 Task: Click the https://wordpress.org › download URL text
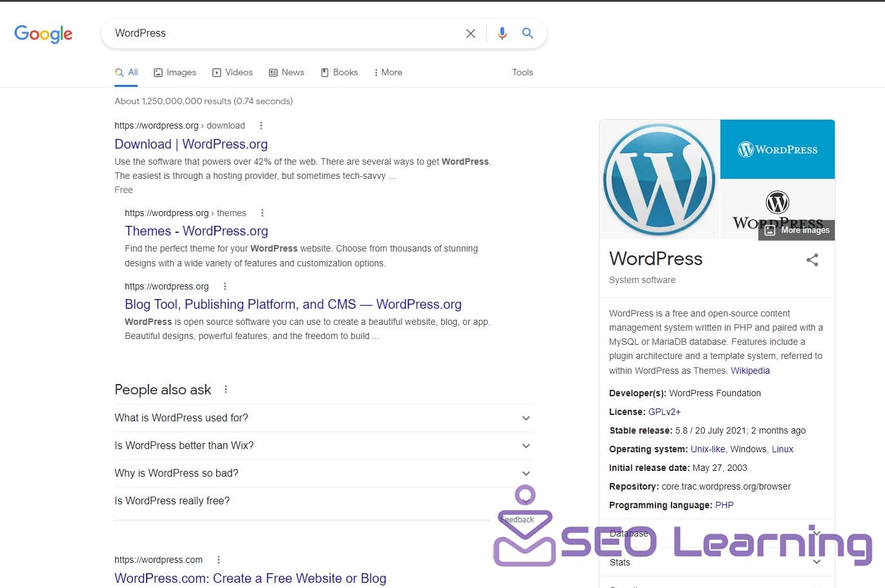coord(179,125)
